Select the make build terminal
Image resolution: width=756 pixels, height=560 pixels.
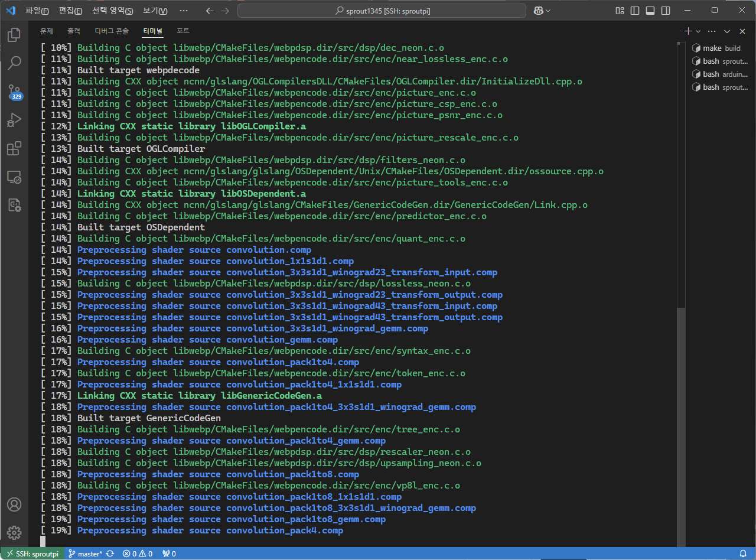coord(721,48)
